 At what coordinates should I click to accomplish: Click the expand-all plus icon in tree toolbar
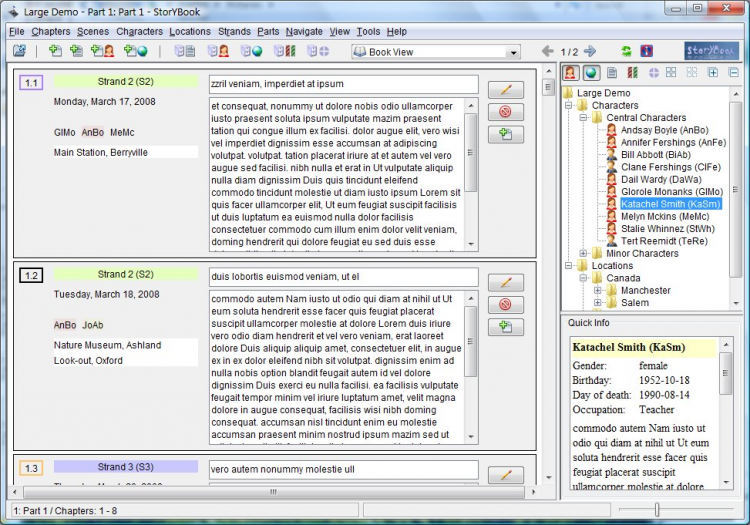(x=713, y=73)
